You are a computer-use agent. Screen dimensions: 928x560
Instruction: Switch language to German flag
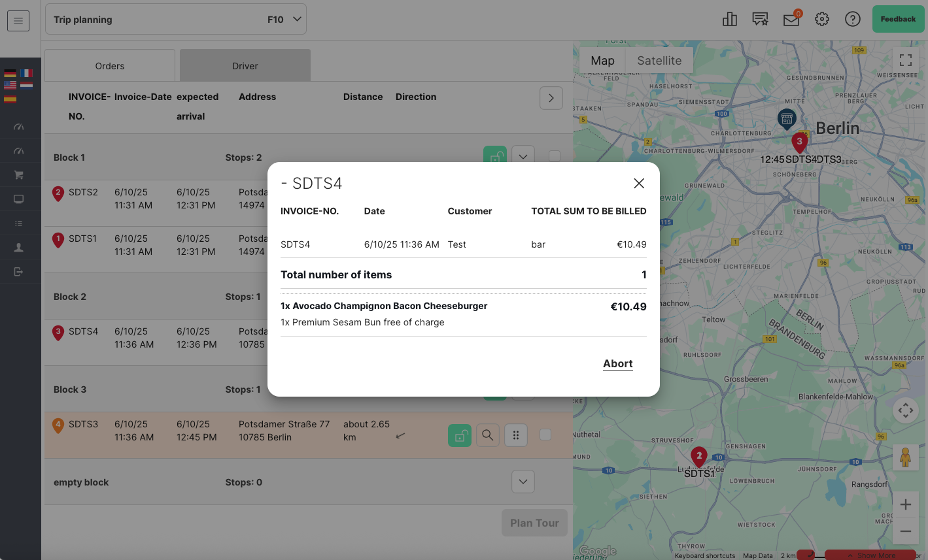pos(10,73)
